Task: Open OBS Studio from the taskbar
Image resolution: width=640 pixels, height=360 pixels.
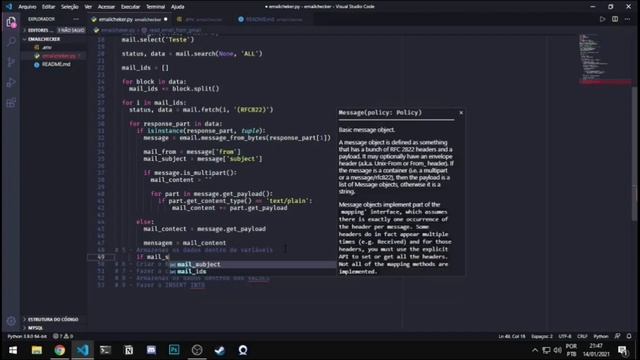Action: coord(197,350)
